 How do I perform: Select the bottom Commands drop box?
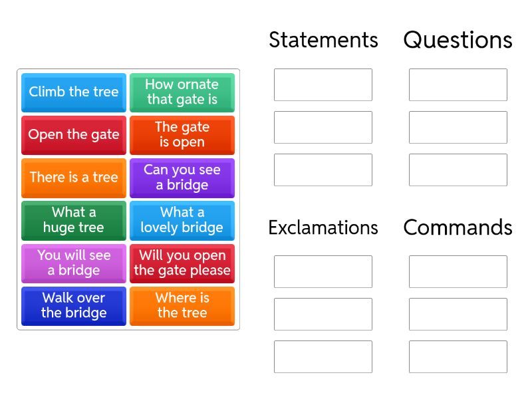(x=458, y=357)
